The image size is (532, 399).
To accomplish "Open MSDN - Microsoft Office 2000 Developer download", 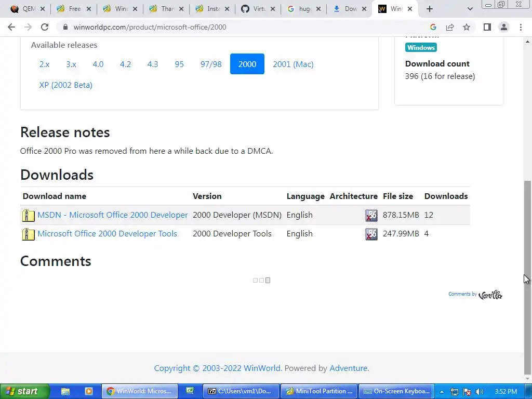I will click(x=112, y=215).
